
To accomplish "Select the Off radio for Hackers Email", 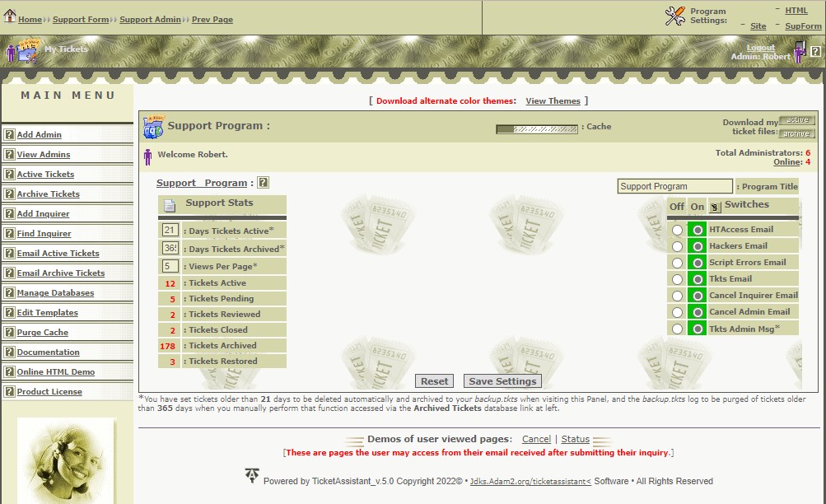I will 677,245.
